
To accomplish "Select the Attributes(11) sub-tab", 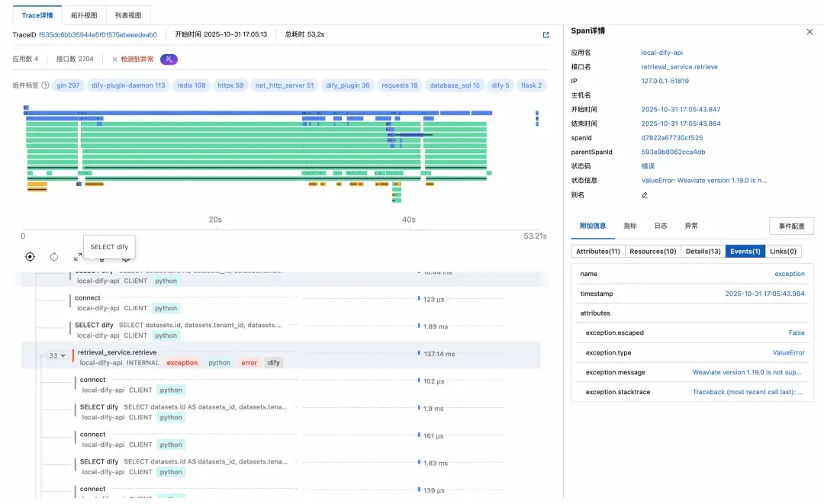I will [x=598, y=252].
